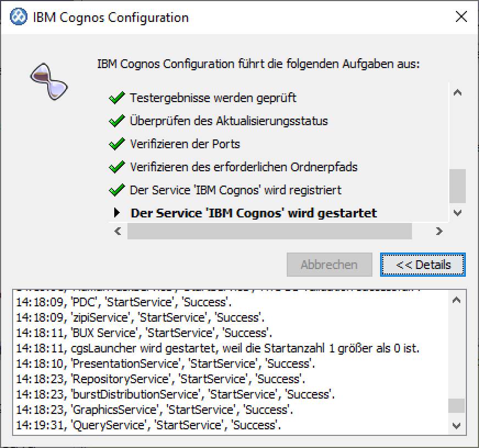Screen dimensions: 479x448
Task: Click the hourglass progress icon
Action: (x=48, y=81)
